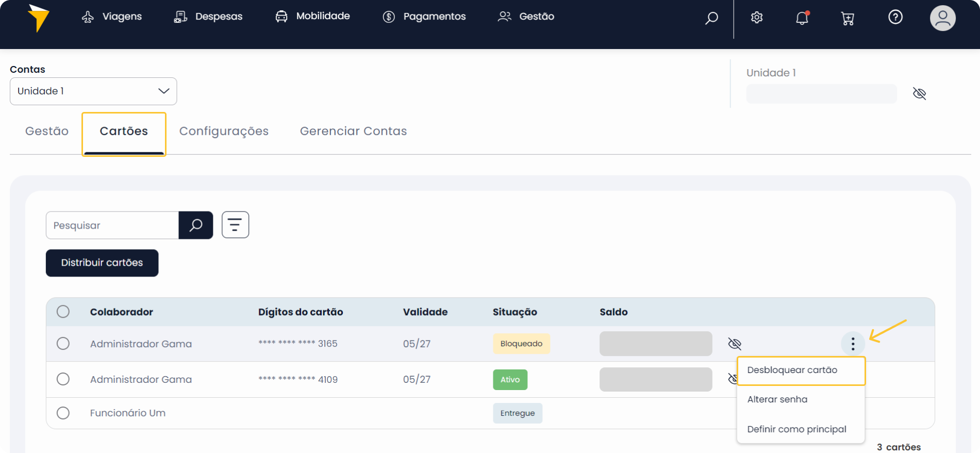Open the shopping cart icon

click(848, 19)
